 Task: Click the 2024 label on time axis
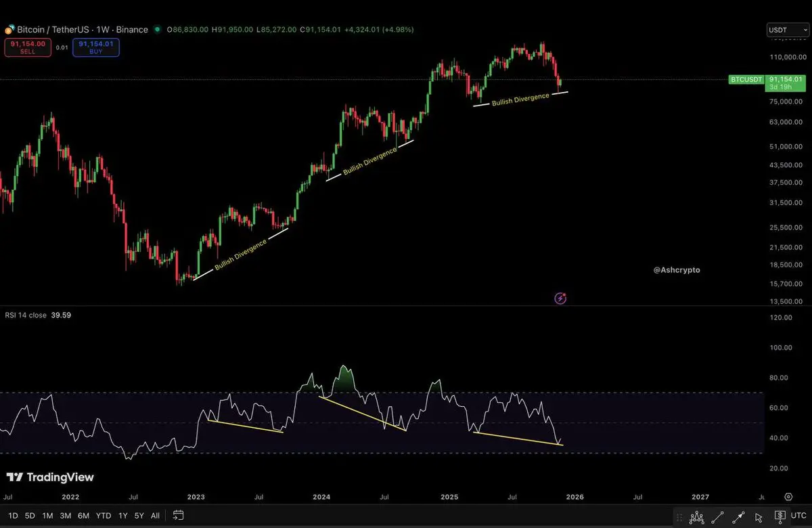pyautogui.click(x=321, y=497)
